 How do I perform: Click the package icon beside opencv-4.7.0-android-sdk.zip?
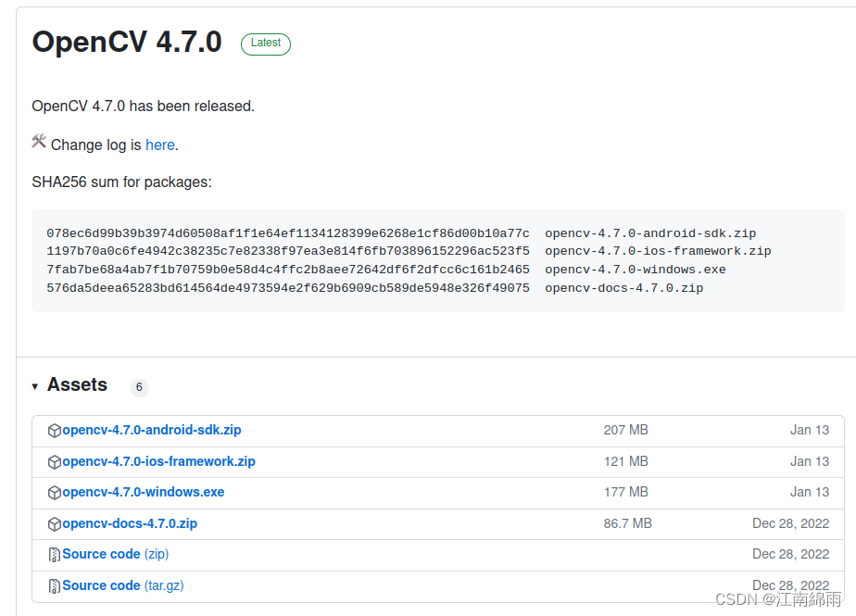(54, 431)
